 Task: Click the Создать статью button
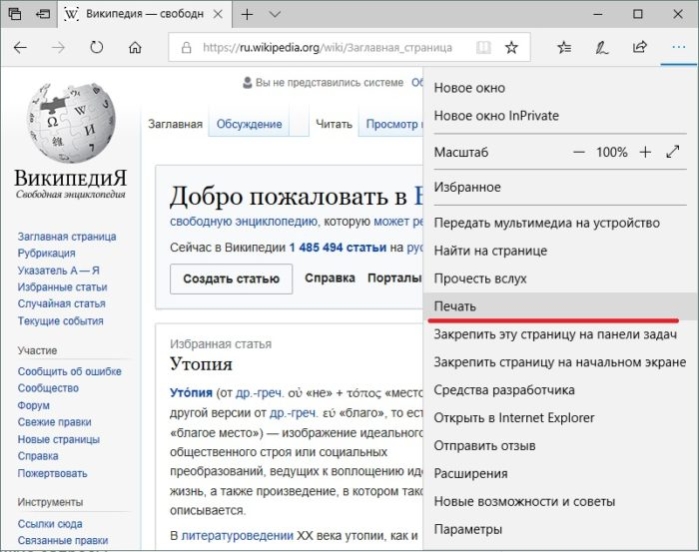click(x=231, y=279)
